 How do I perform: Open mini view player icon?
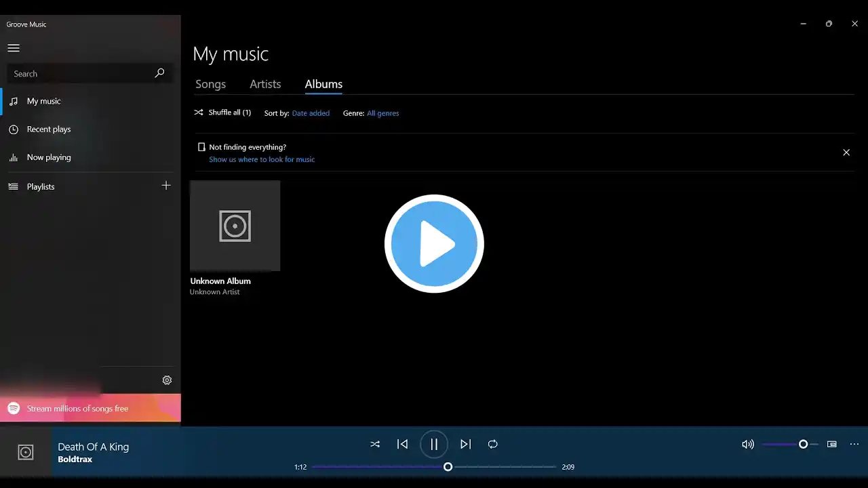pos(832,444)
